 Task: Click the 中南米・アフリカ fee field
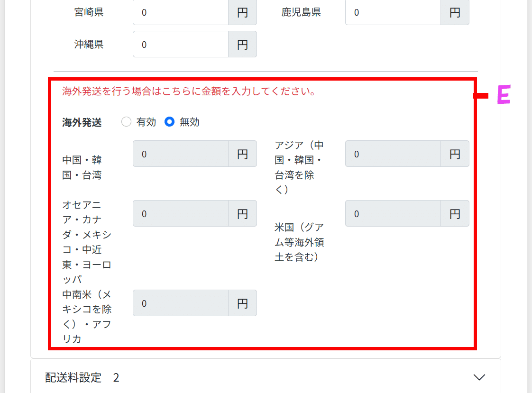point(181,303)
